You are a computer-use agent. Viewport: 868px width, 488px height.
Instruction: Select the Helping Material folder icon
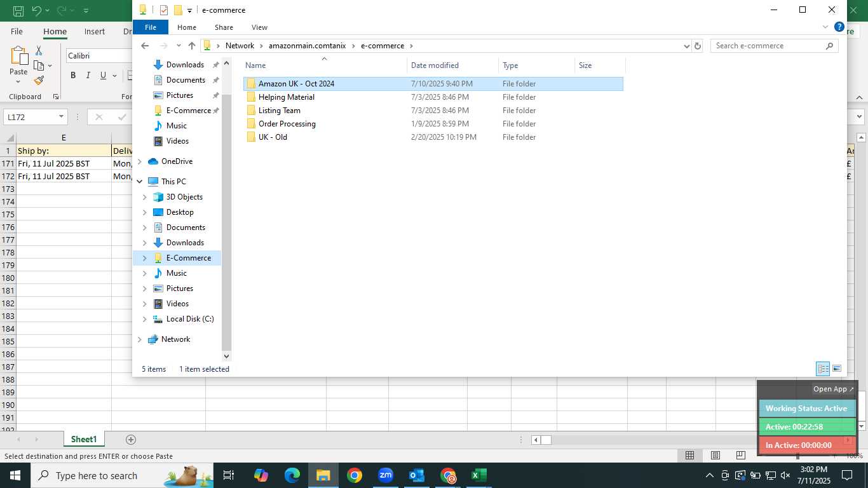click(x=251, y=97)
